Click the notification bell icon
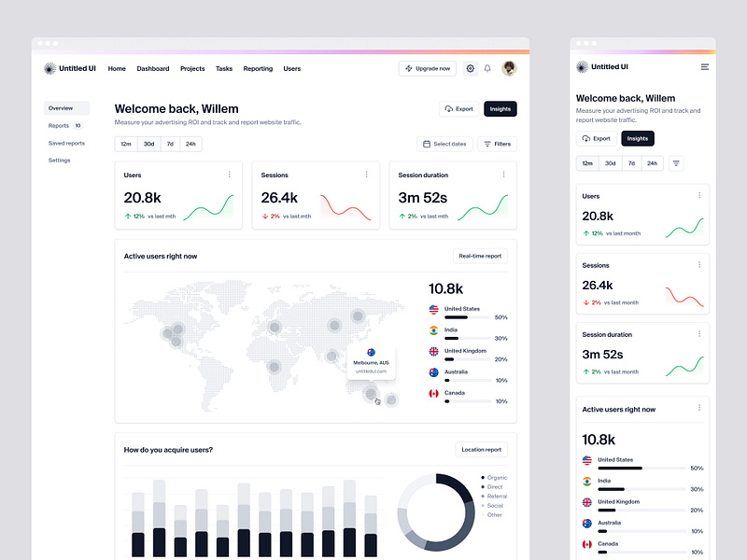This screenshot has width=747, height=560. 487,68
